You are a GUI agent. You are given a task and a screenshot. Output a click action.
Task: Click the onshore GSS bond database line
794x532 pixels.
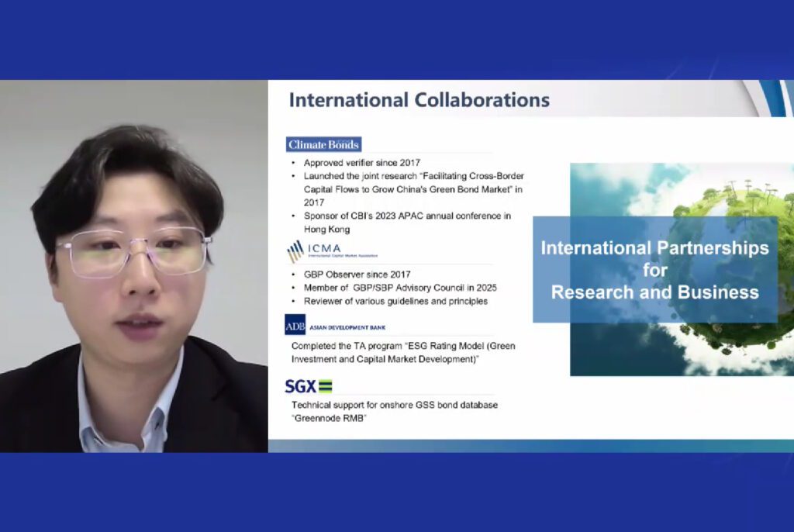pos(394,406)
